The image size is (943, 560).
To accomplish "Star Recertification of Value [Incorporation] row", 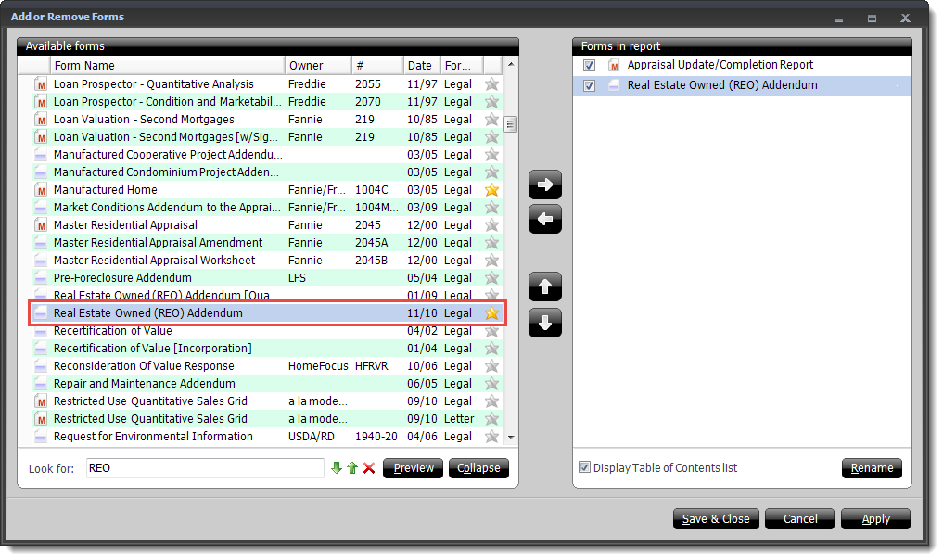I will [x=492, y=349].
